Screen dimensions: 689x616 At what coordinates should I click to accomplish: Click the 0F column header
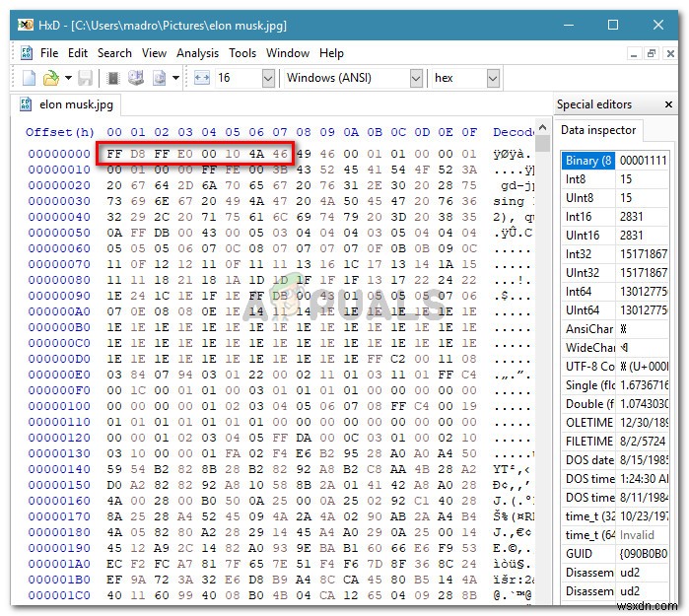tap(469, 132)
